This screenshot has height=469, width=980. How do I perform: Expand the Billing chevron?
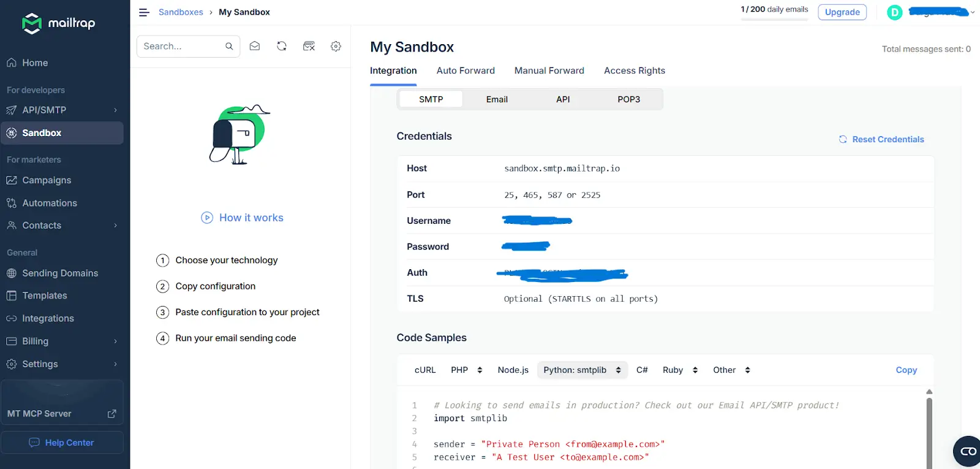tap(115, 341)
